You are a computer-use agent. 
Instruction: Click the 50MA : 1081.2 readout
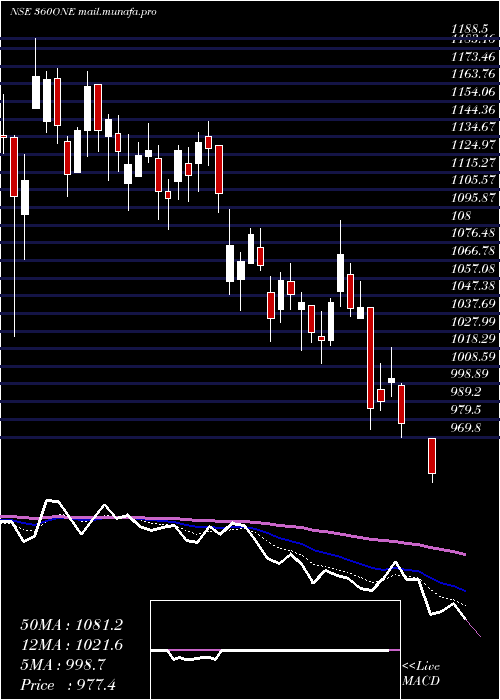click(72, 625)
